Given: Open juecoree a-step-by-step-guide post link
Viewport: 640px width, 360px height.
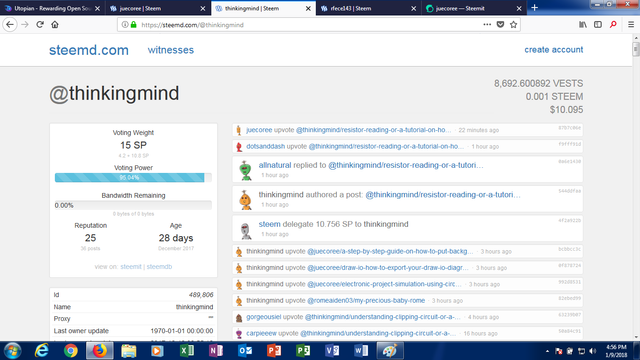Looking at the screenshot, I should (x=390, y=251).
